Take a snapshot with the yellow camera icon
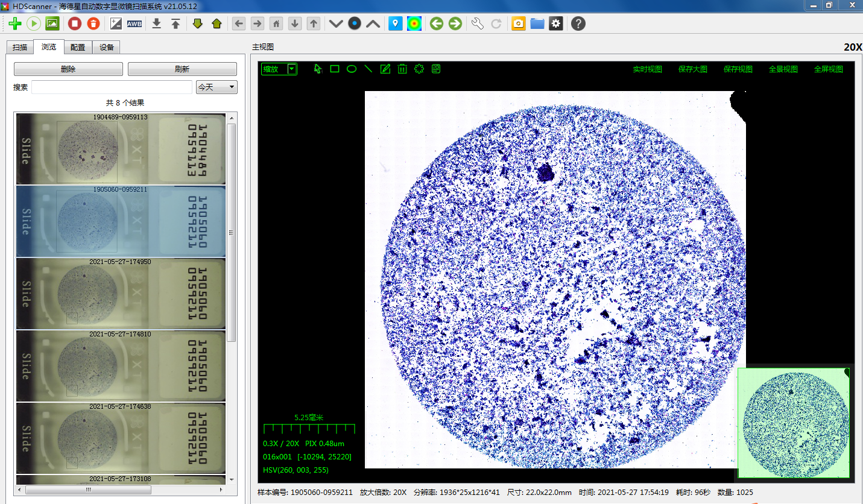Viewport: 863px width, 504px height. pyautogui.click(x=519, y=24)
